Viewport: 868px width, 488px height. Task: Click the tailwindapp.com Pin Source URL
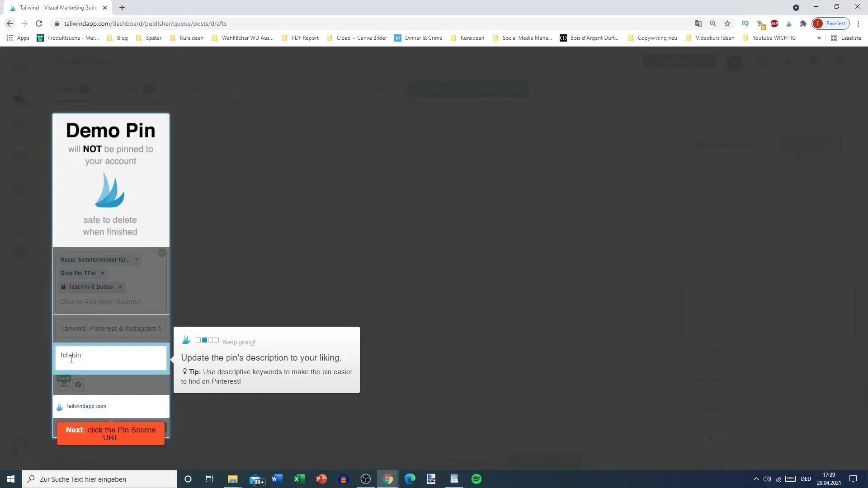point(87,406)
